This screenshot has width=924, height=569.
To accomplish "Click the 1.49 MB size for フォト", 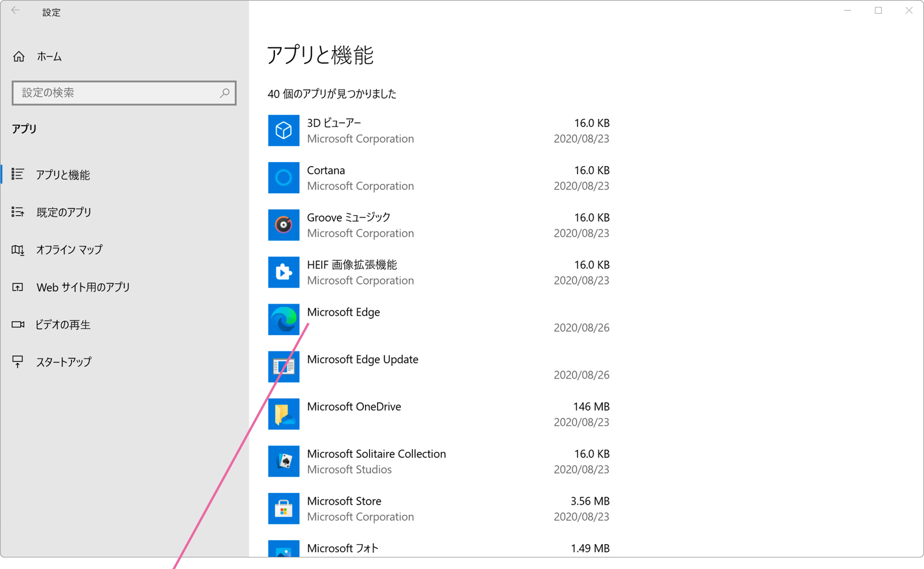I will [x=590, y=549].
